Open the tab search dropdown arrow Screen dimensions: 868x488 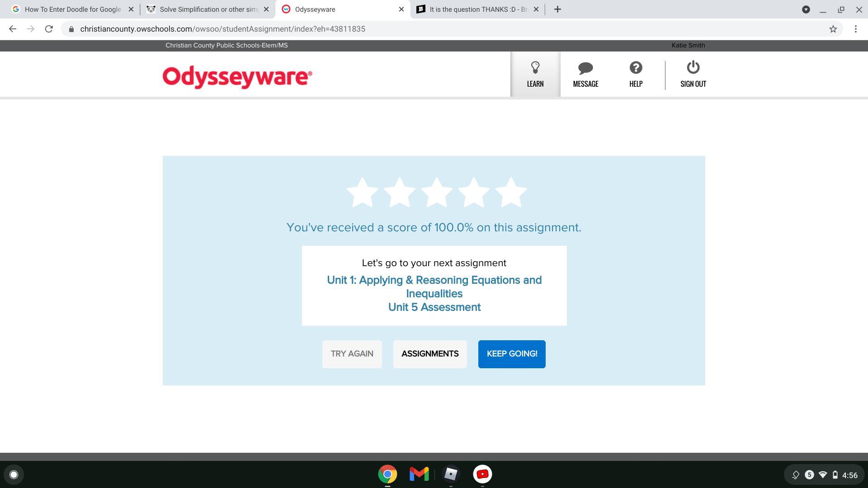(x=806, y=9)
